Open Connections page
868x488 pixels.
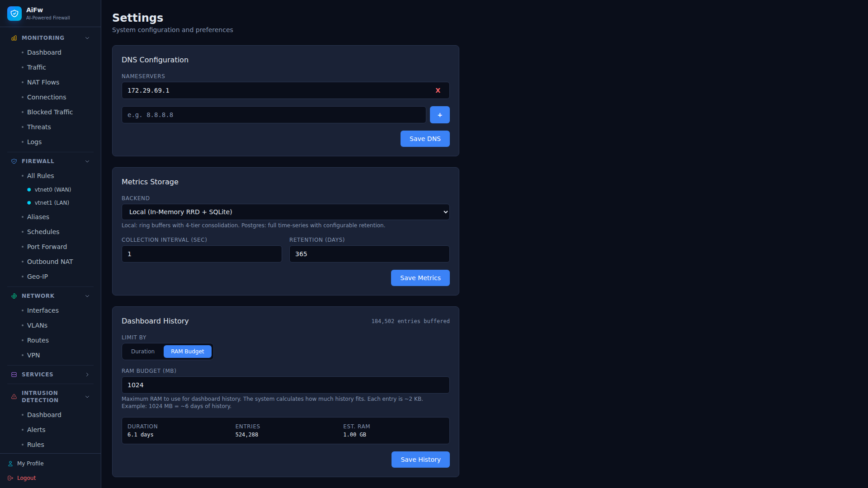(47, 97)
